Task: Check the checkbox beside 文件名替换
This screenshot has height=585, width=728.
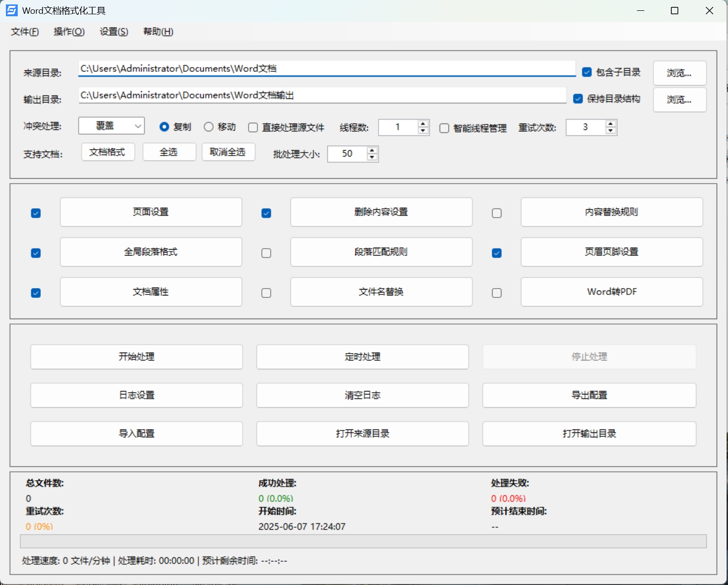Action: coord(266,293)
